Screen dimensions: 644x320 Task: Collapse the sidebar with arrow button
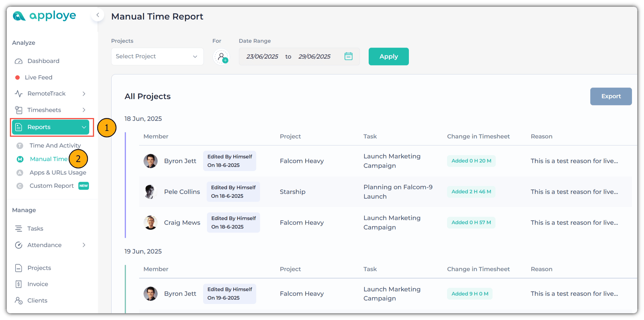tap(98, 15)
